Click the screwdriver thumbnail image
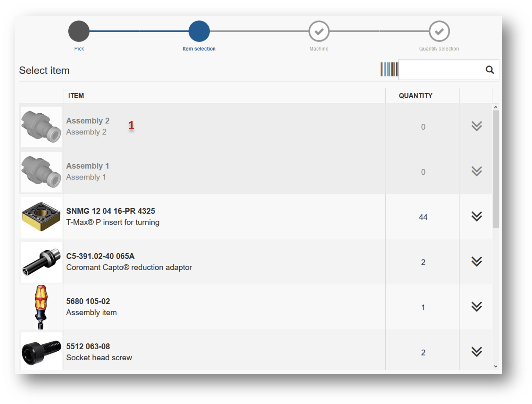This screenshot has width=532, height=404. point(41,307)
